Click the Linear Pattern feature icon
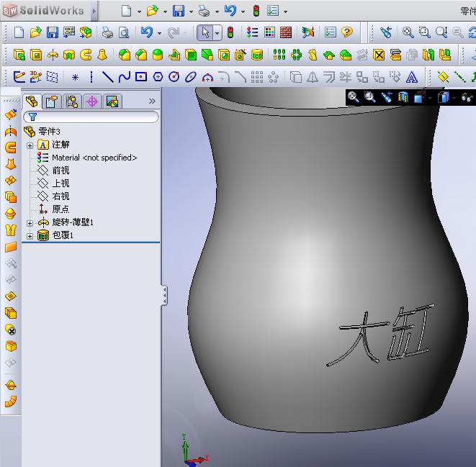The image size is (476, 467). (x=279, y=55)
